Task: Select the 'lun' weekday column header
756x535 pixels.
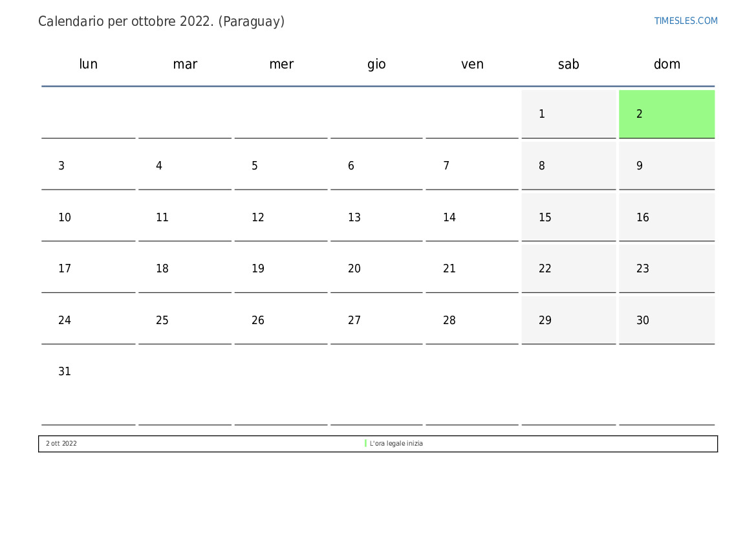Action: 88,64
